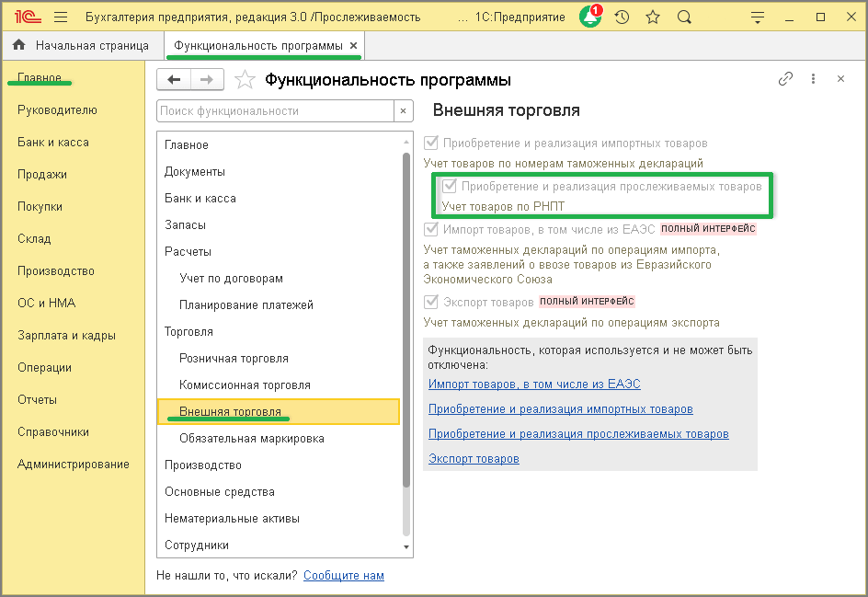Go to home page icon
868x597 pixels.
pos(18,45)
